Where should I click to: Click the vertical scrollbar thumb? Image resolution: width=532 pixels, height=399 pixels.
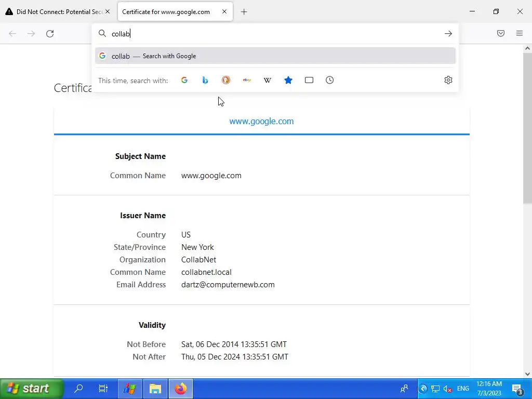coord(527,128)
